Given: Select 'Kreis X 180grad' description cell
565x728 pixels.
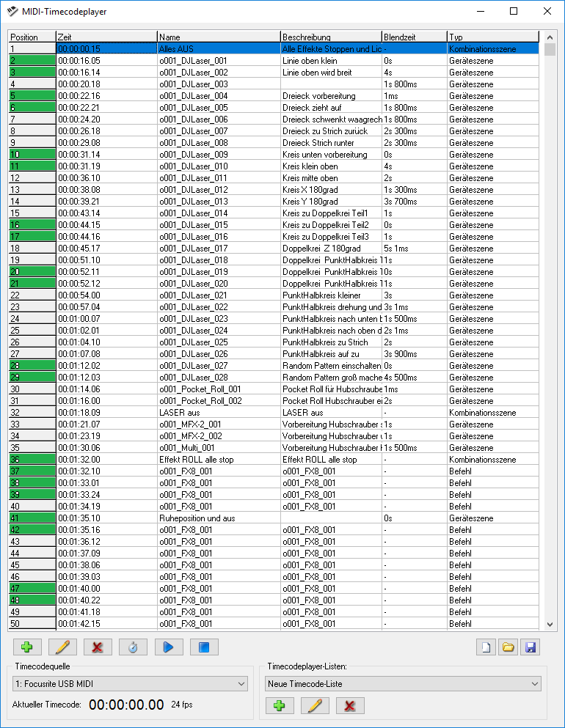Looking at the screenshot, I should (331, 189).
